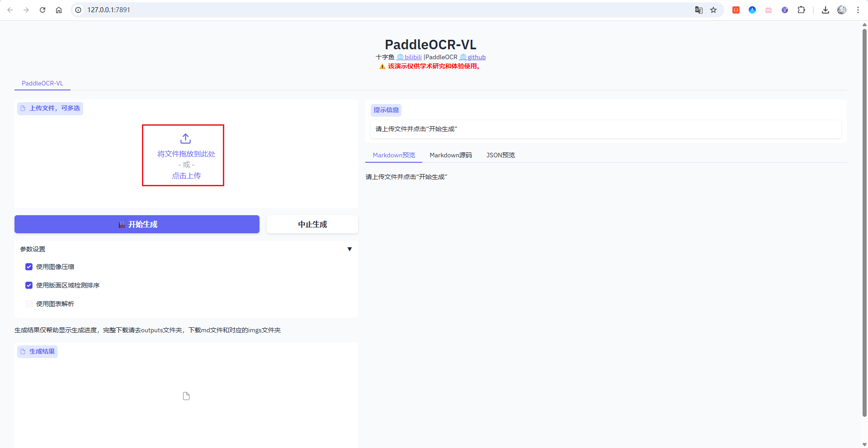Switch to the JSON预览 tab
This screenshot has height=448, width=868.
tap(500, 155)
